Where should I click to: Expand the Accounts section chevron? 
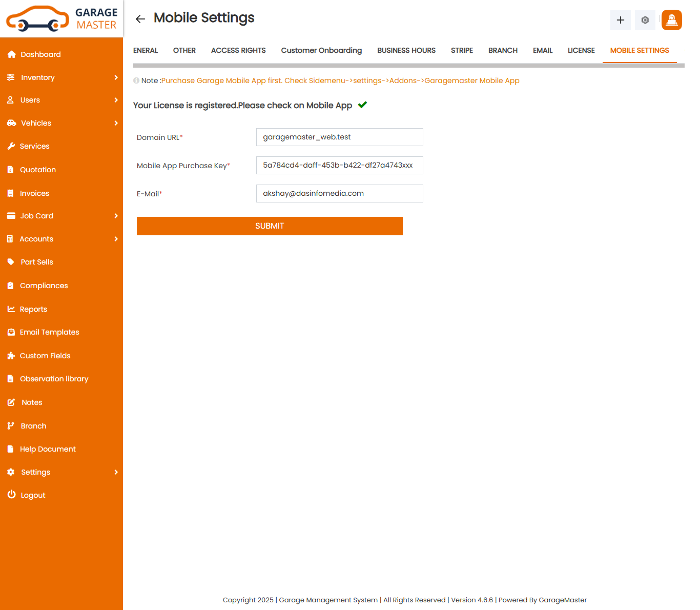point(116,239)
